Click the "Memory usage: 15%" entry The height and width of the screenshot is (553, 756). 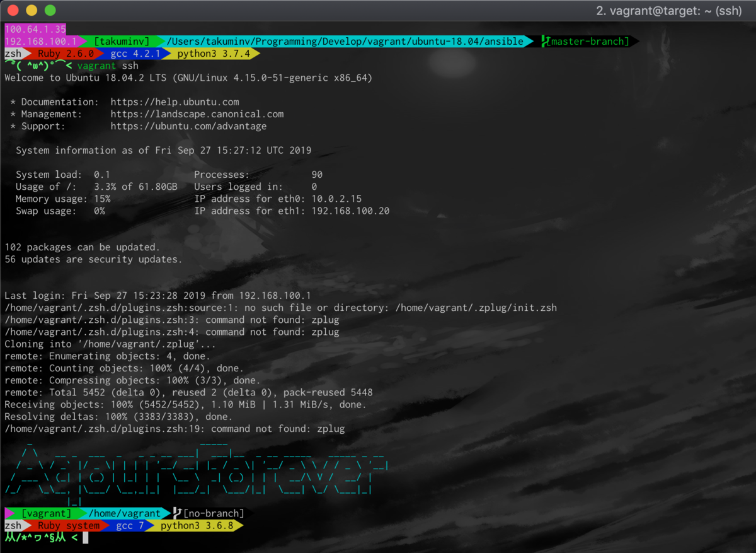click(63, 199)
